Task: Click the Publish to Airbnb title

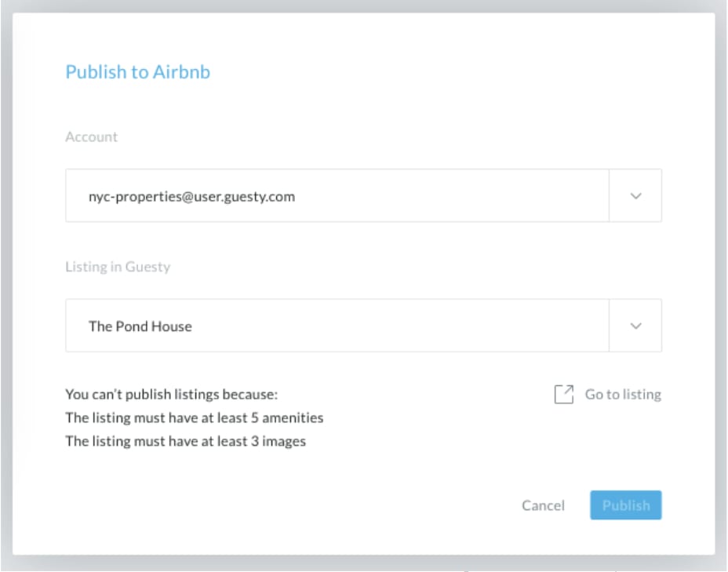Action: tap(138, 72)
